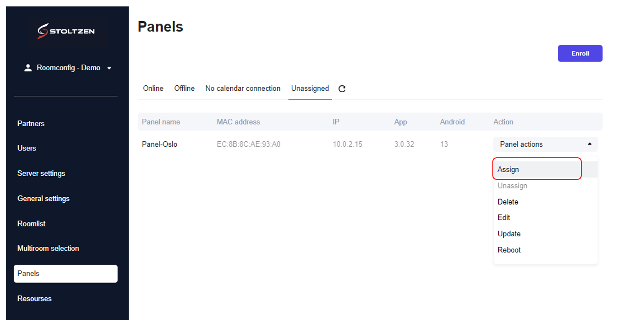The height and width of the screenshot is (322, 644).
Task: Click the Stoltzen logo
Action: pyautogui.click(x=66, y=31)
